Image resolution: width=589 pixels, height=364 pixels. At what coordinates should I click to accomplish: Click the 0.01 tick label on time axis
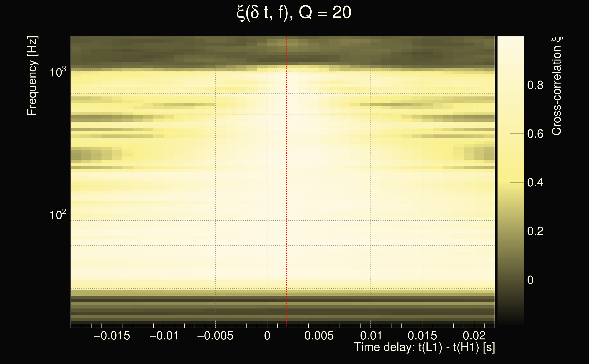[x=371, y=336]
